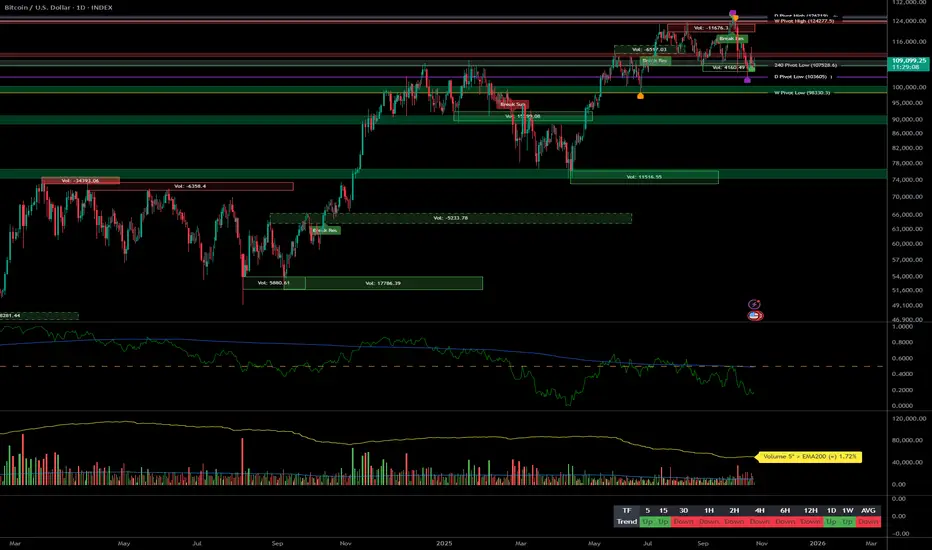Image resolution: width=932 pixels, height=550 pixels.
Task: Open the US flag economic event icon
Action: pyautogui.click(x=755, y=316)
